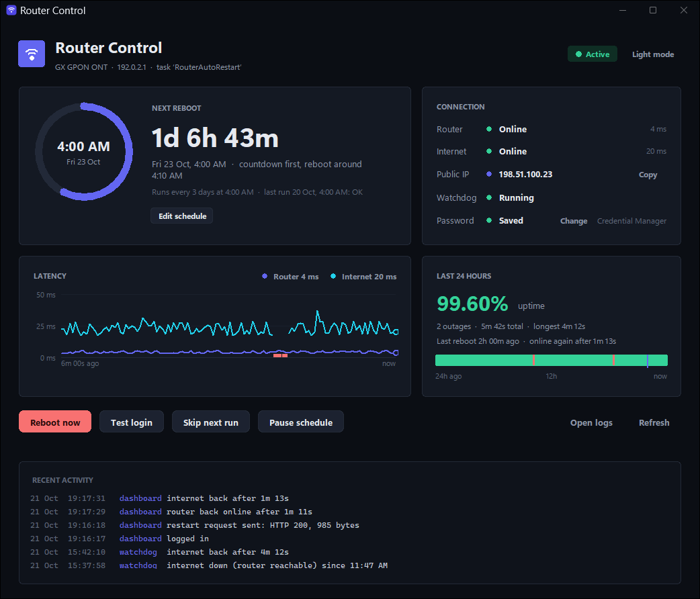Pause schedule
Image resolution: width=700 pixels, height=599 pixels.
point(300,422)
